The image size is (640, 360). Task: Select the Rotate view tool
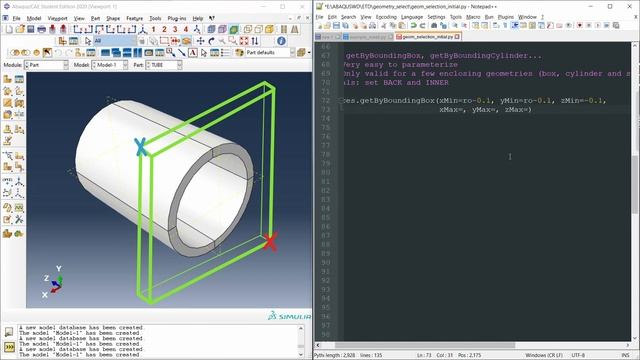tap(211, 41)
